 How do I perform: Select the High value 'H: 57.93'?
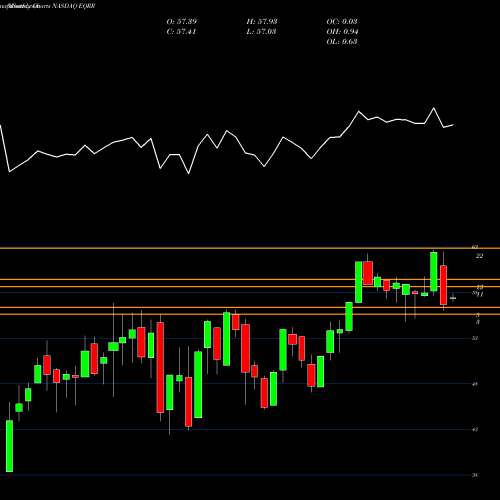(262, 22)
